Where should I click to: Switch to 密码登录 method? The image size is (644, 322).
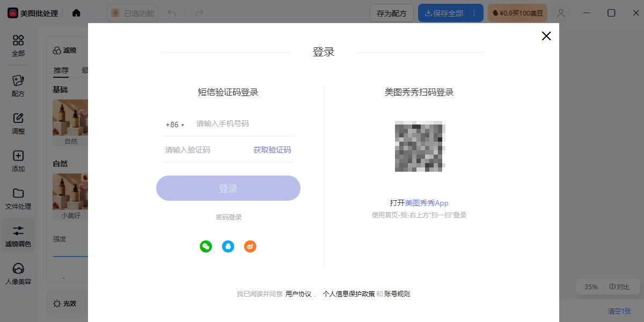coord(229,217)
